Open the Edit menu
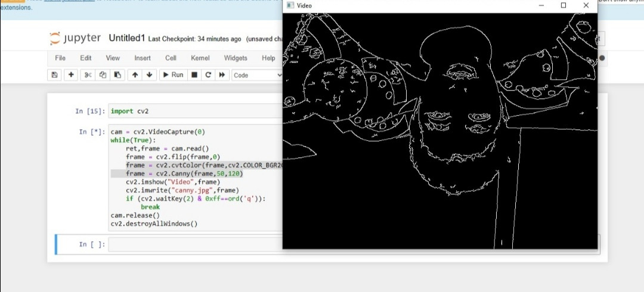Screen dimensions: 644x292 click(x=85, y=58)
